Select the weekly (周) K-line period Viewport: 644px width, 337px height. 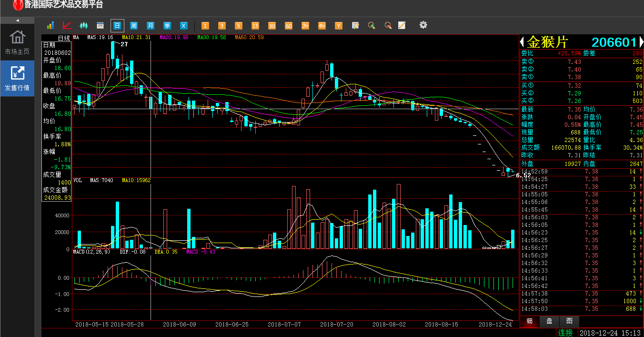134,25
